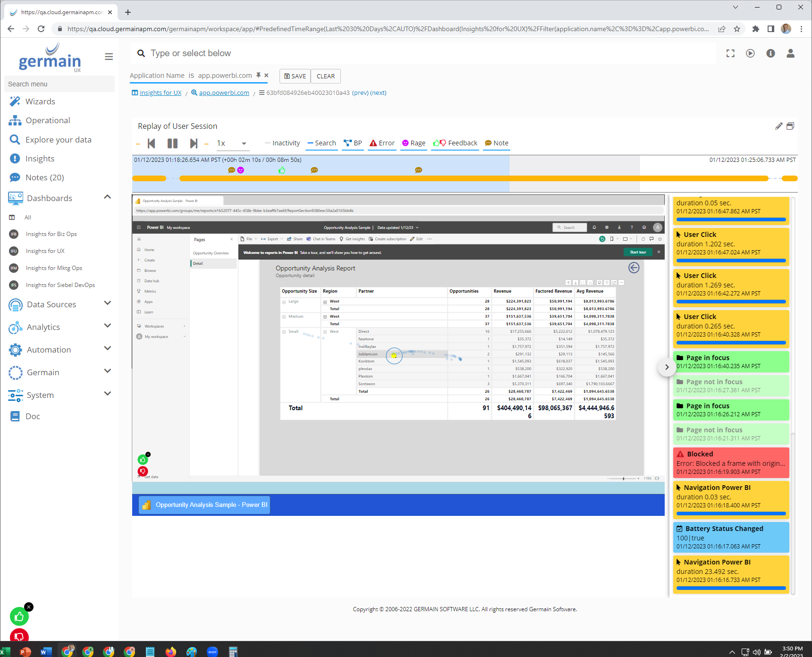Collapse the Dashboards section

[x=108, y=197]
